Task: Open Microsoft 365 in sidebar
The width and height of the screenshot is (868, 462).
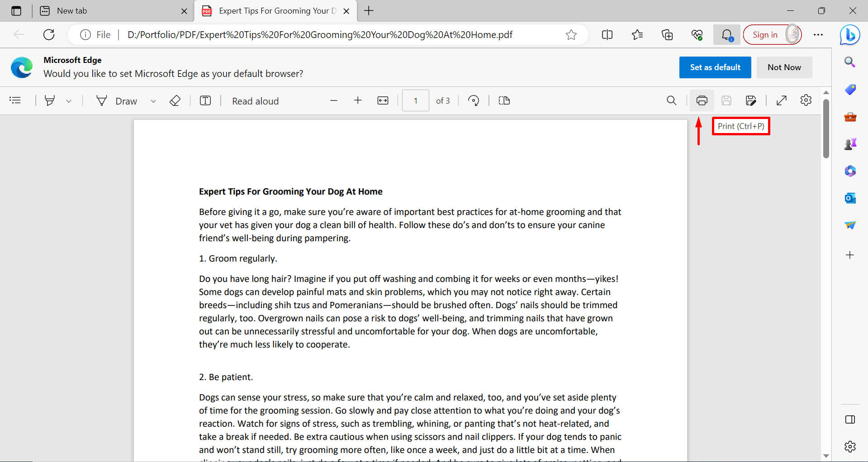Action: pyautogui.click(x=850, y=171)
